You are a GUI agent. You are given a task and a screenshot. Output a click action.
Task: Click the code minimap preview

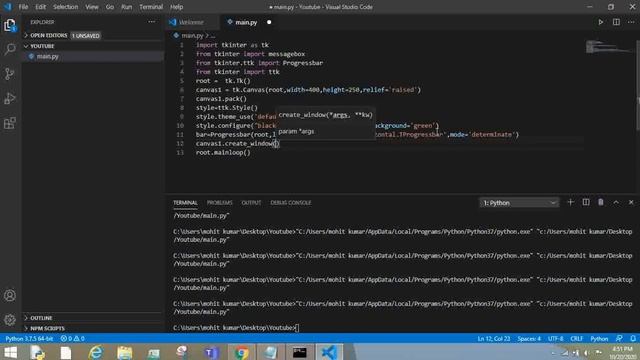click(609, 47)
